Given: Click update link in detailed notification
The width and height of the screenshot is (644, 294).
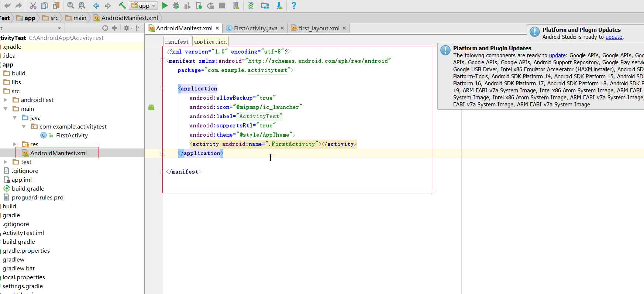Looking at the screenshot, I should pyautogui.click(x=557, y=55).
